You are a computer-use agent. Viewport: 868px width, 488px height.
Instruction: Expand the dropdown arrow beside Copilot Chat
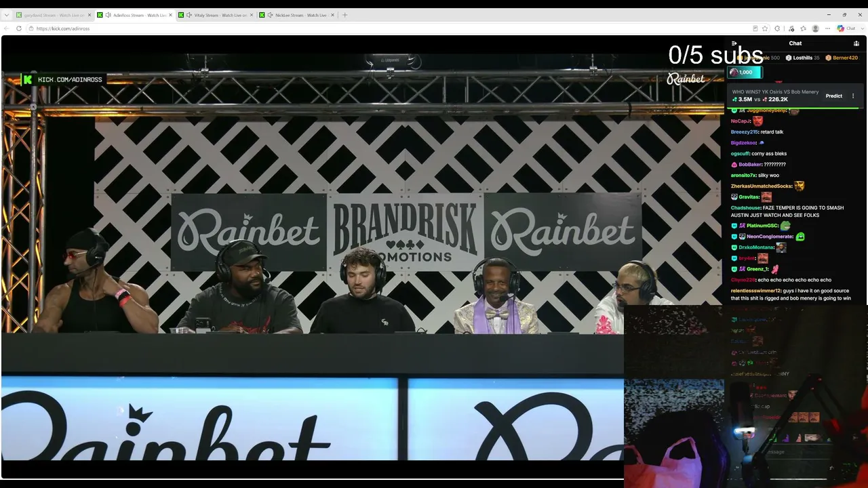tap(861, 28)
